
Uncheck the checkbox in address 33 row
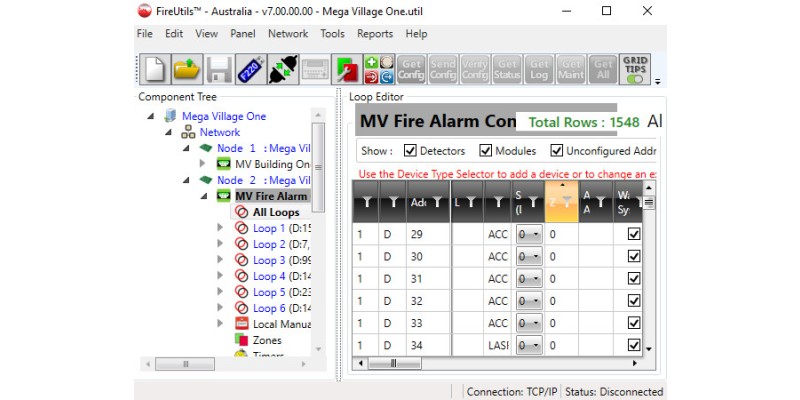pos(634,323)
